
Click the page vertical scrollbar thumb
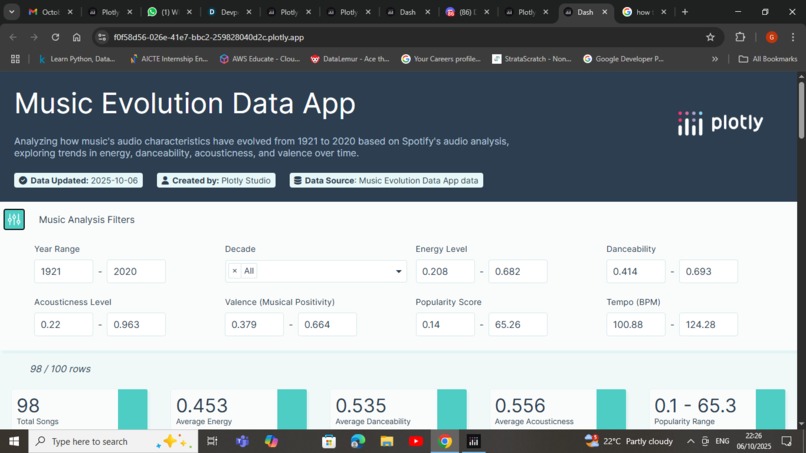click(x=801, y=110)
